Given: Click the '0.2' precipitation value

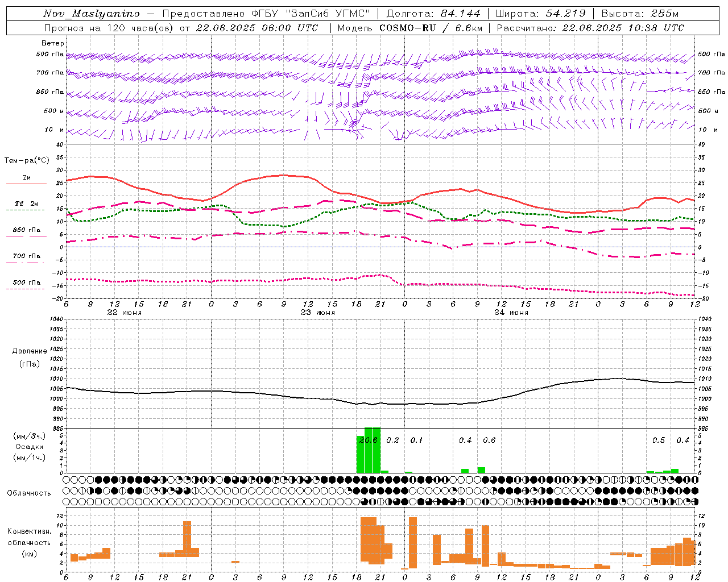Looking at the screenshot, I should 392,440.
